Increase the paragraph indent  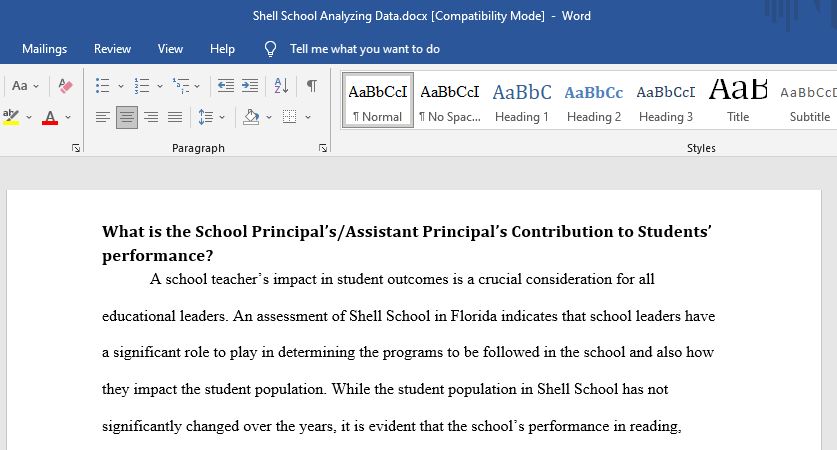[x=250, y=85]
